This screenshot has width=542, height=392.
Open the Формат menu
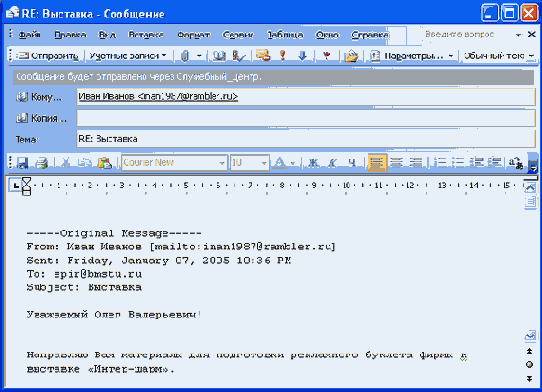[x=193, y=35]
